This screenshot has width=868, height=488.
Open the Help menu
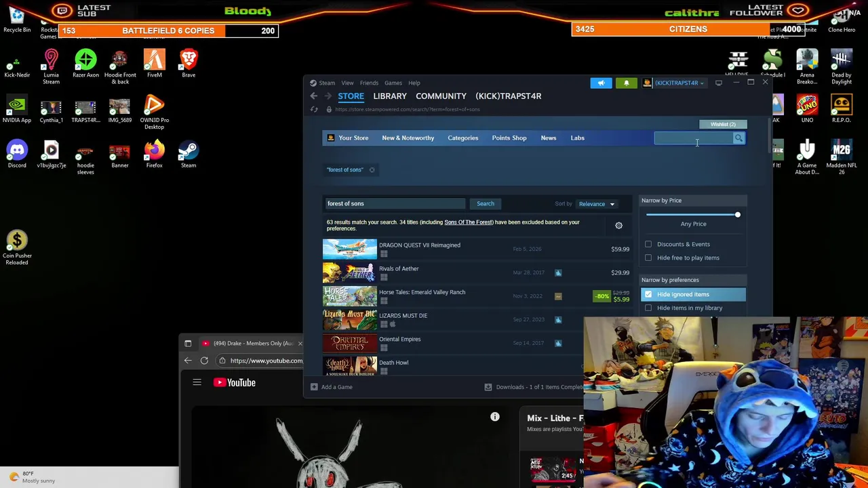click(414, 83)
